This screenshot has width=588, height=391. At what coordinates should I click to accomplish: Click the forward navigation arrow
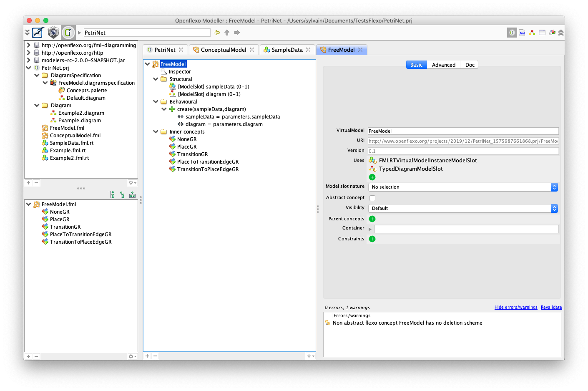pos(237,33)
